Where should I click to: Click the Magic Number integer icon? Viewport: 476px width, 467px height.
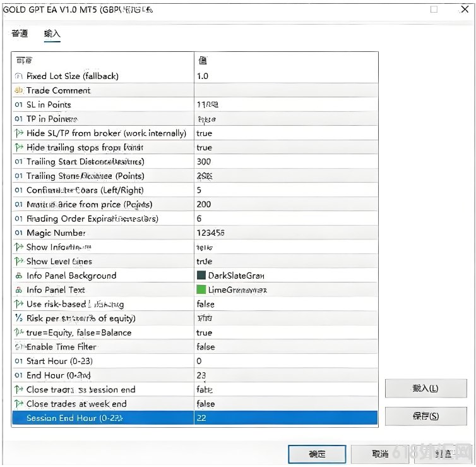point(18,233)
